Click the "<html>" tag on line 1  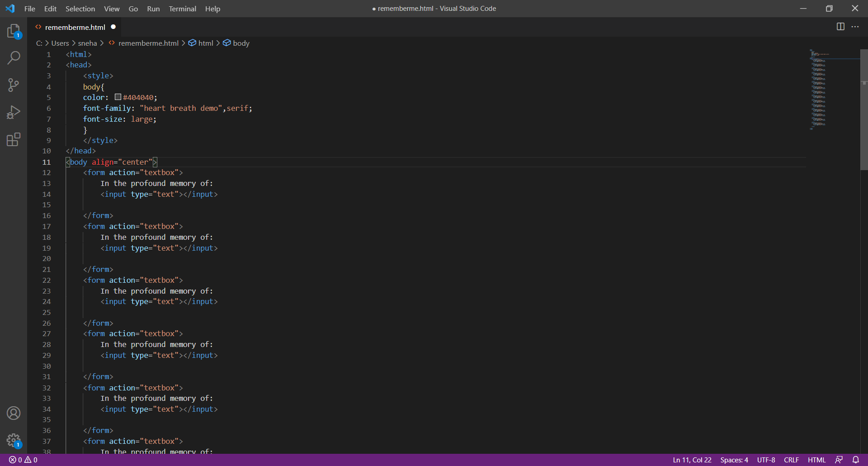point(79,54)
